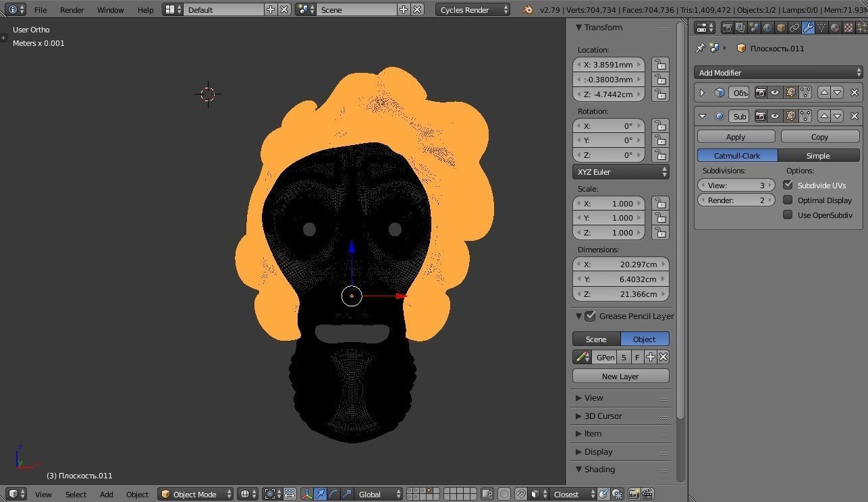Open the Help menu

tap(146, 10)
